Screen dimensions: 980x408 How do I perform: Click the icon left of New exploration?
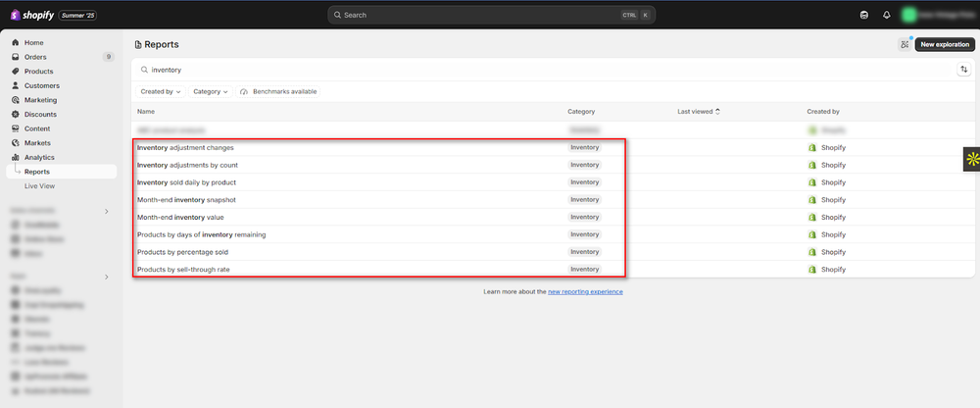coord(904,44)
